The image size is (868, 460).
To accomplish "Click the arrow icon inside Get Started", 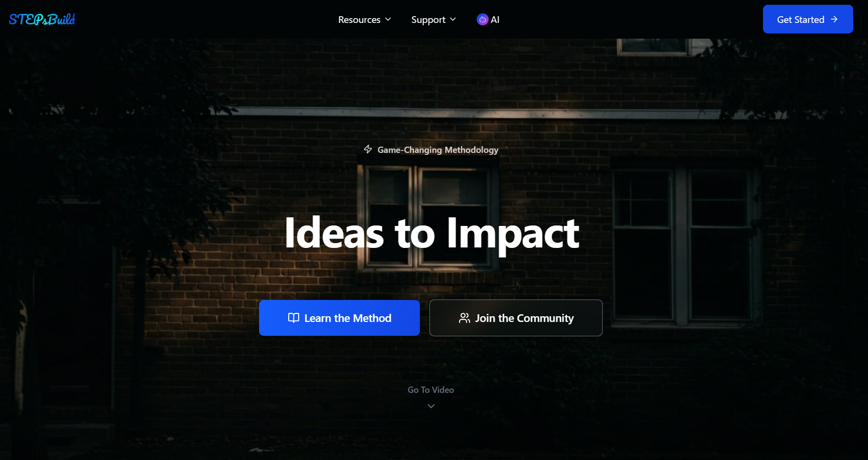I will [834, 19].
